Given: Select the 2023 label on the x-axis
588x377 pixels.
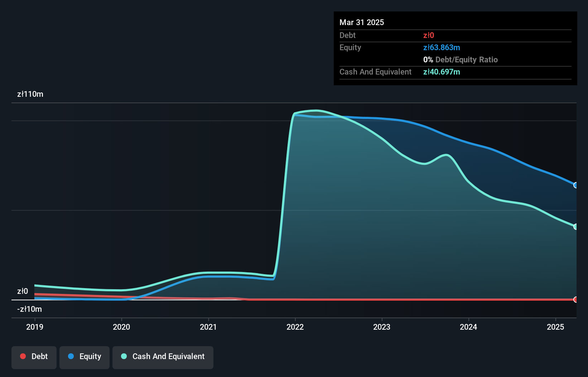Looking at the screenshot, I should [x=382, y=327].
